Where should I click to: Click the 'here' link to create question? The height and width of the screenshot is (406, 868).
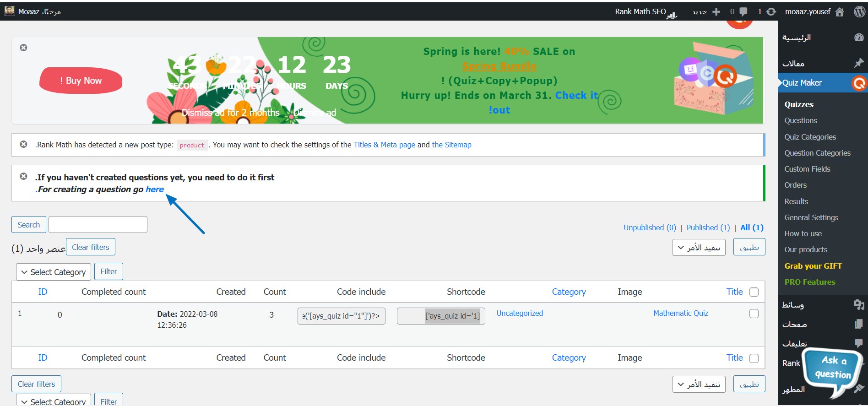[155, 189]
